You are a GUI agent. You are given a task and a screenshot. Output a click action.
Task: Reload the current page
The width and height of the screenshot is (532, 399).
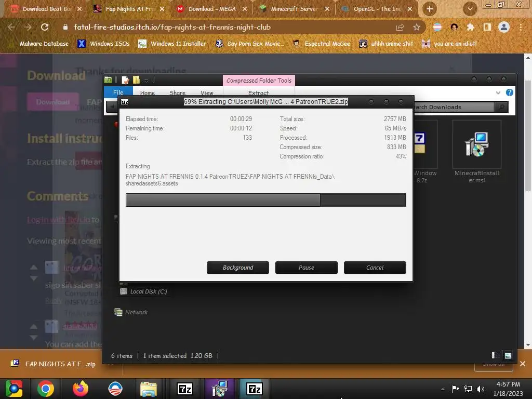click(x=45, y=27)
